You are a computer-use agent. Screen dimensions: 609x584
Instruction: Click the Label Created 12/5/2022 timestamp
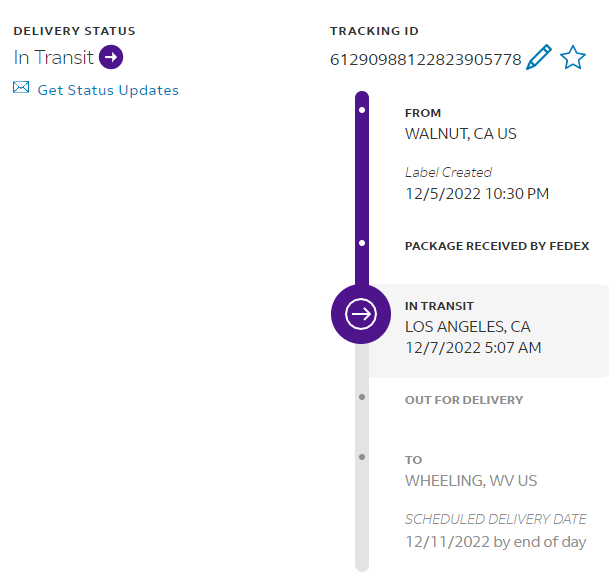[x=476, y=194]
